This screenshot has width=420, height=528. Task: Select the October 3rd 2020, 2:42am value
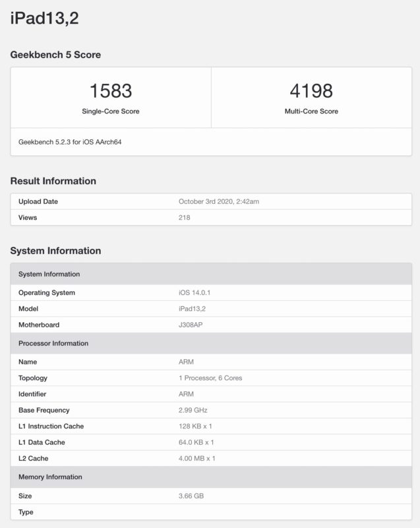[219, 201]
